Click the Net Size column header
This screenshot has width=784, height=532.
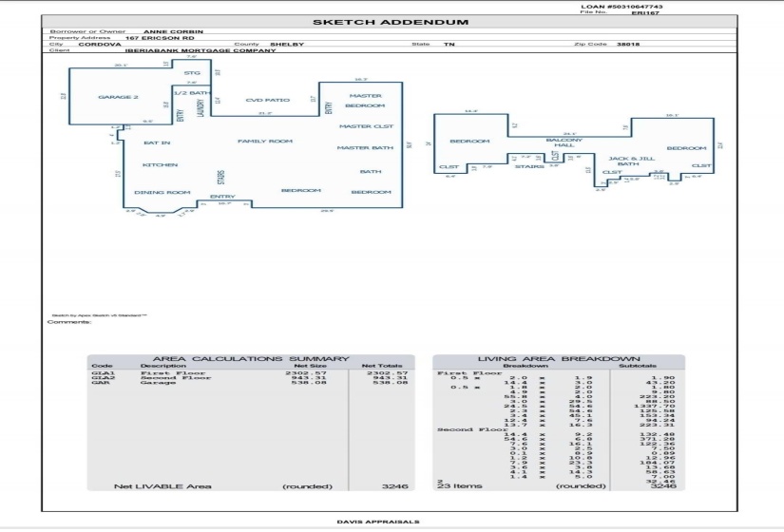310,366
